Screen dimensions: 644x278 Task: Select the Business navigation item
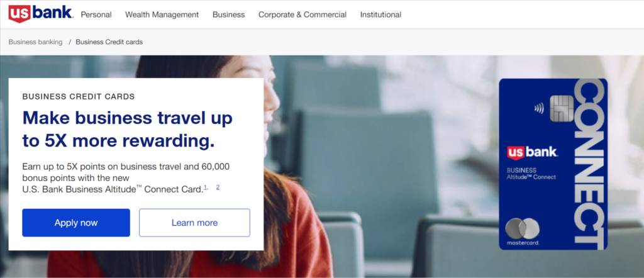pyautogui.click(x=228, y=15)
